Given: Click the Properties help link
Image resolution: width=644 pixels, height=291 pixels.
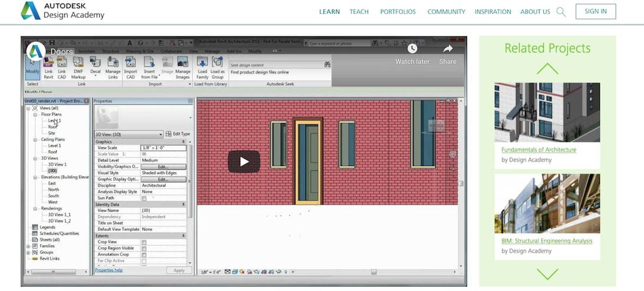Looking at the screenshot, I should pos(109,270).
